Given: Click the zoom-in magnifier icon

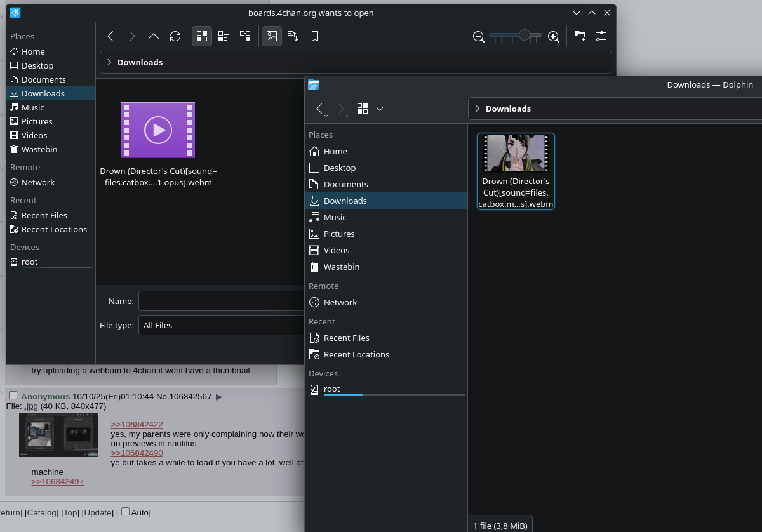Looking at the screenshot, I should 554,37.
